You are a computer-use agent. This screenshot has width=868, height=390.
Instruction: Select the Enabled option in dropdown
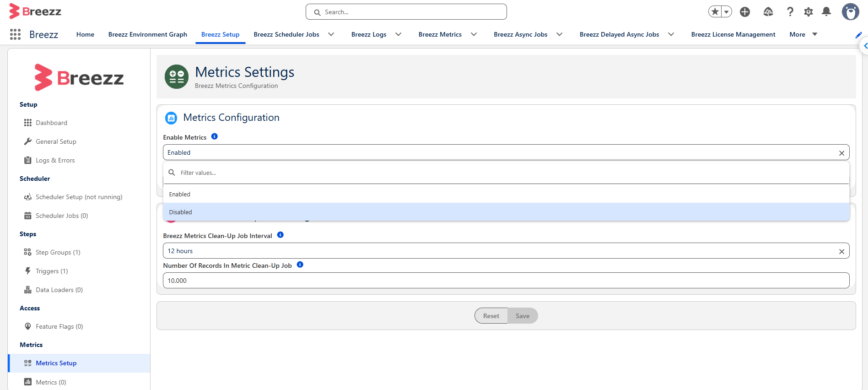(506, 194)
